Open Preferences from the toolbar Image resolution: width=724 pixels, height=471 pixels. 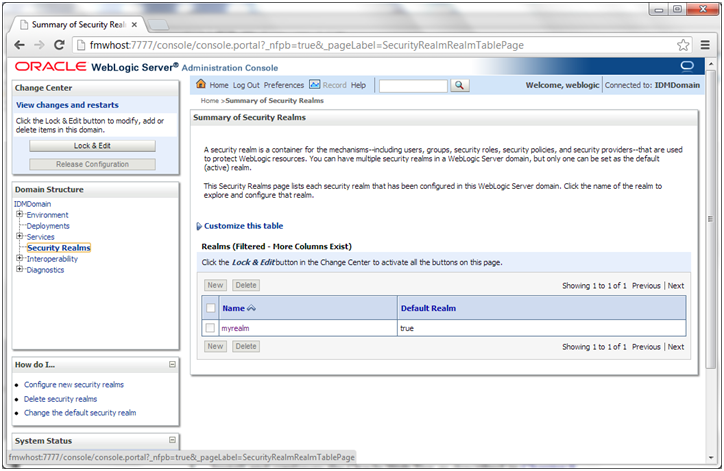click(284, 85)
